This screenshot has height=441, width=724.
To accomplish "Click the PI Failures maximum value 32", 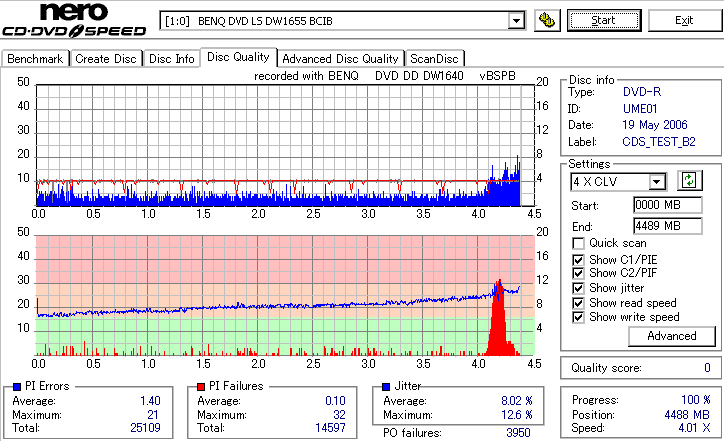I will point(339,415).
